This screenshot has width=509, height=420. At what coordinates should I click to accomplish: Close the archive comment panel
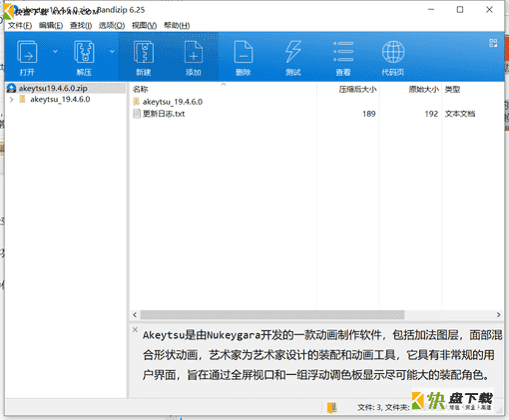[135, 329]
